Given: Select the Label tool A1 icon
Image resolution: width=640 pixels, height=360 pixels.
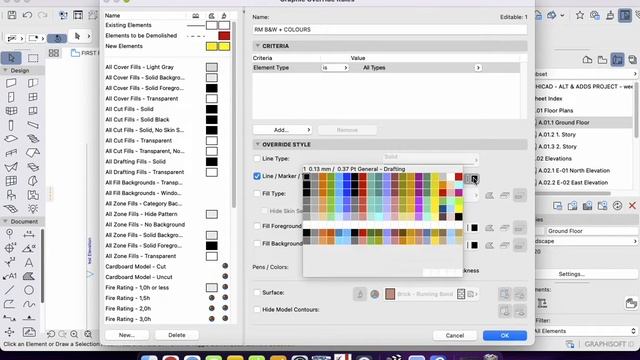Looking at the screenshot, I should coord(9,276).
